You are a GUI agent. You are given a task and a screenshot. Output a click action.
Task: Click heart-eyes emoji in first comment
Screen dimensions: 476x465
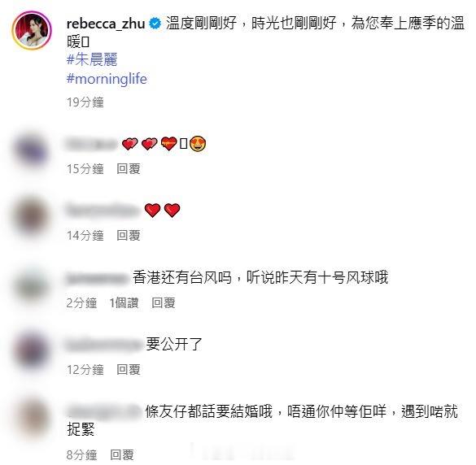point(198,143)
